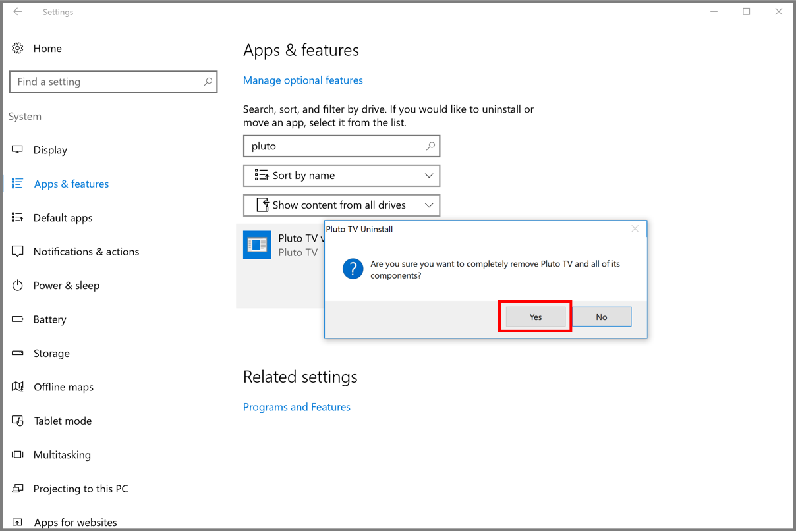Click the Home gear icon
Viewport: 796px width, 532px height.
pos(18,48)
